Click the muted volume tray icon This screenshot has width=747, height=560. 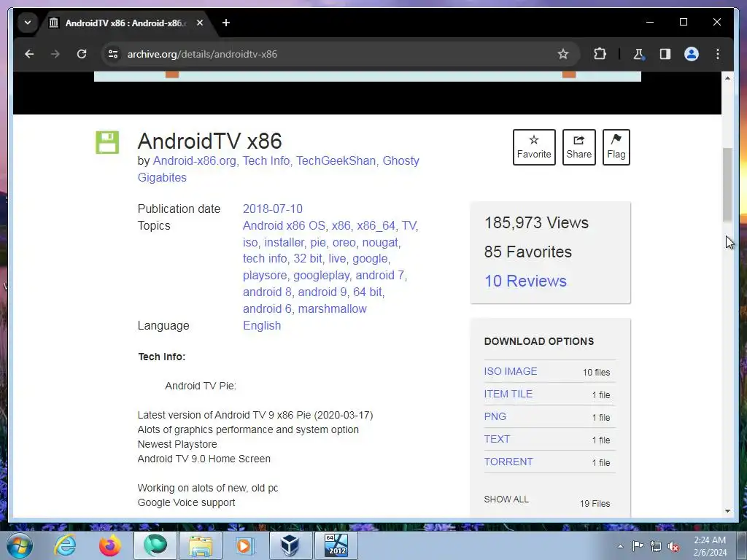[673, 547]
